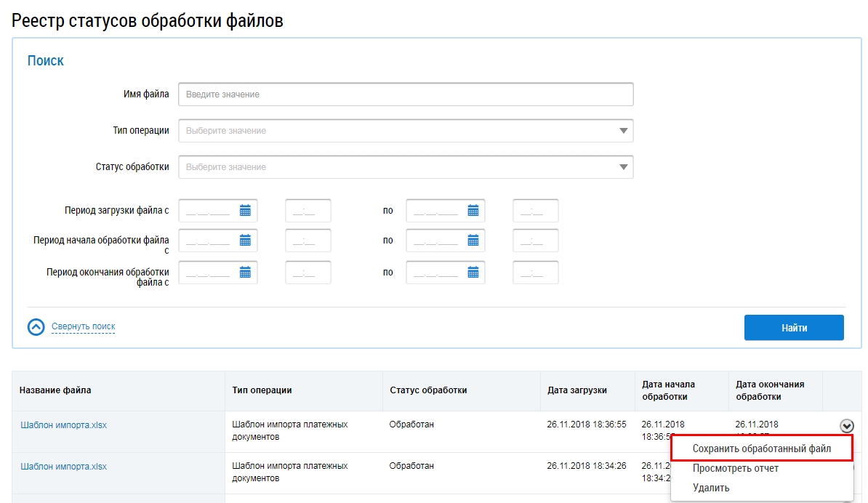Click the circular collapse search arrow icon
This screenshot has height=503, width=868.
coord(36,327)
